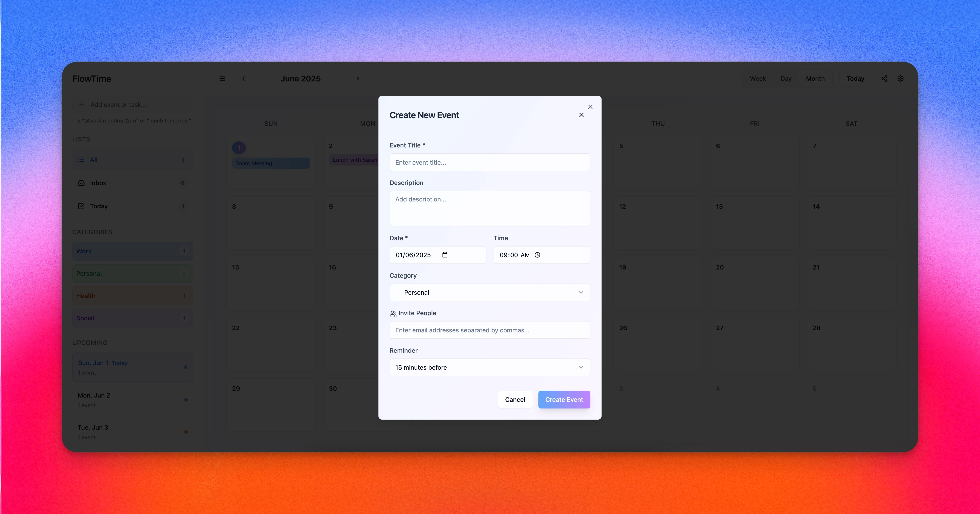
Task: Open the Category dropdown showing Personal
Action: [490, 292]
